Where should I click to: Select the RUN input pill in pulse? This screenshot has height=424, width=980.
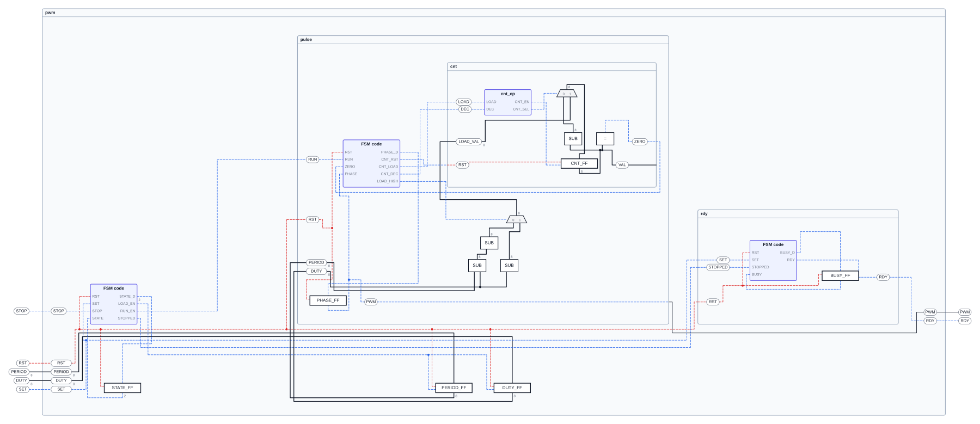[x=313, y=159]
